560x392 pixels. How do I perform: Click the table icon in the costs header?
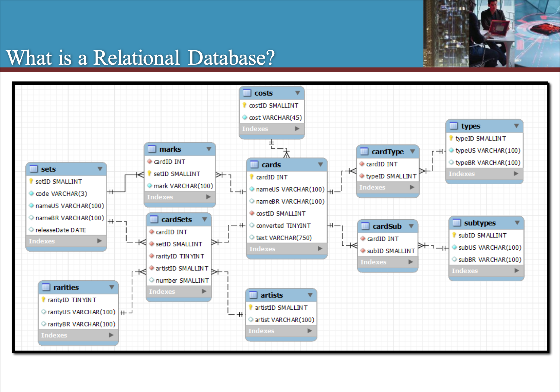[247, 93]
